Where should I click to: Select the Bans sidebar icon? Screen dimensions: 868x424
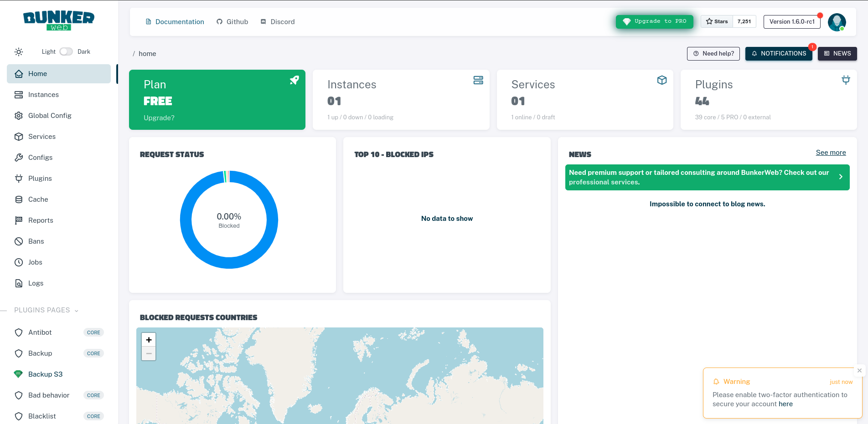[19, 241]
